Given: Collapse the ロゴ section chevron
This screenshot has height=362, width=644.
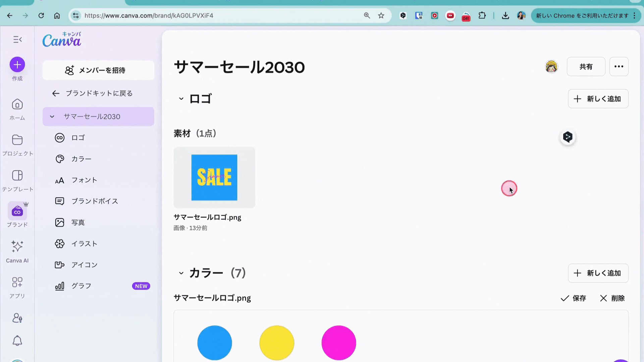Looking at the screenshot, I should point(181,99).
